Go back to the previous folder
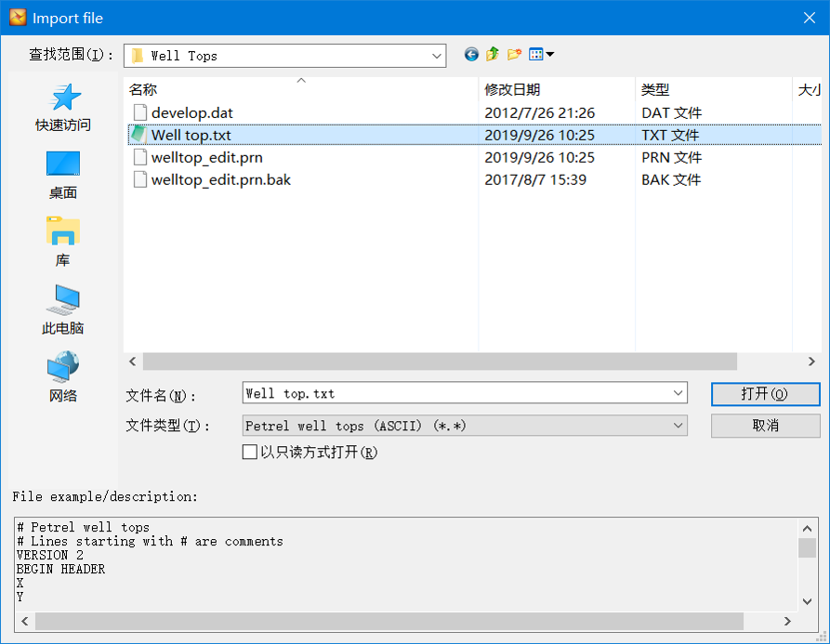This screenshot has height=644, width=830. point(471,54)
